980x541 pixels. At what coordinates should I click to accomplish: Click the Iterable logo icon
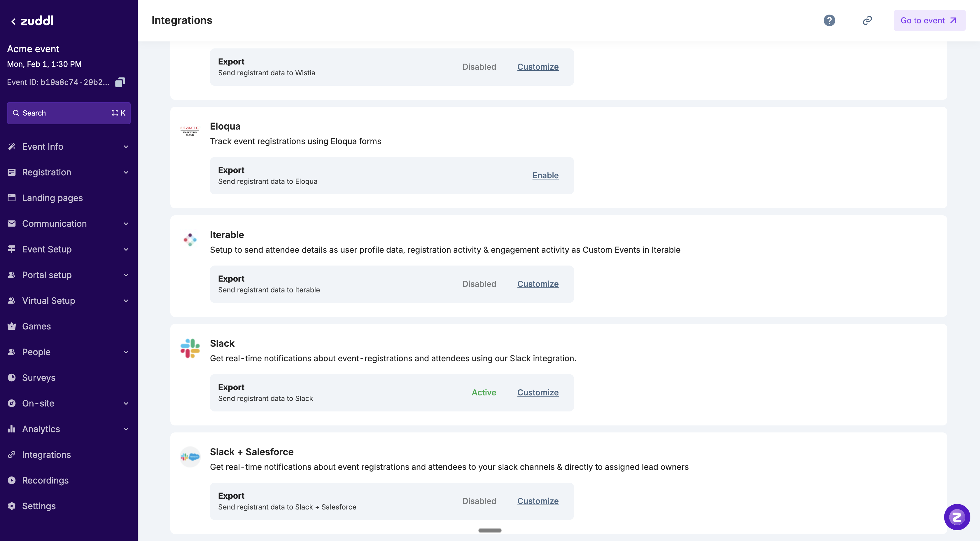coord(190,240)
